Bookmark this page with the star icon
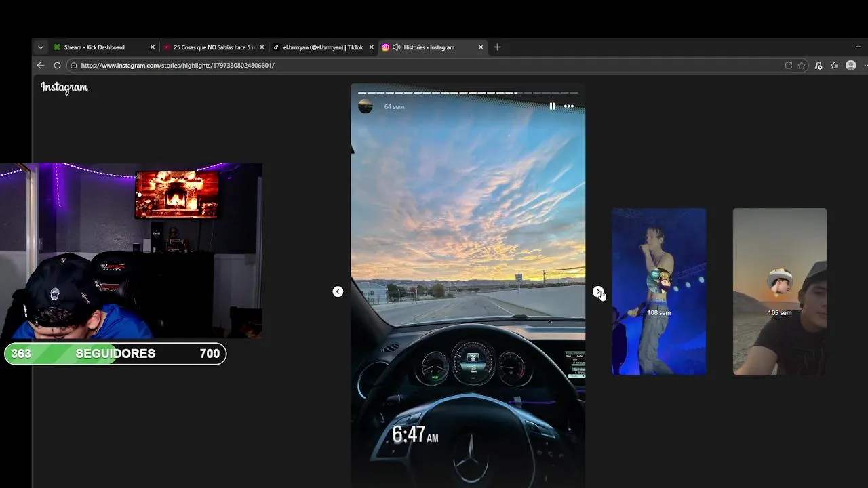The width and height of the screenshot is (868, 488). point(802,66)
